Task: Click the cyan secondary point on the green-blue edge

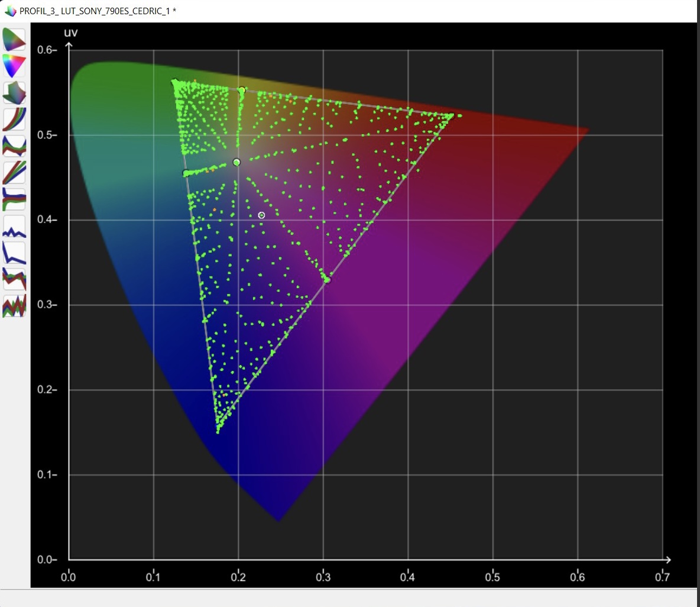Action: coord(186,173)
